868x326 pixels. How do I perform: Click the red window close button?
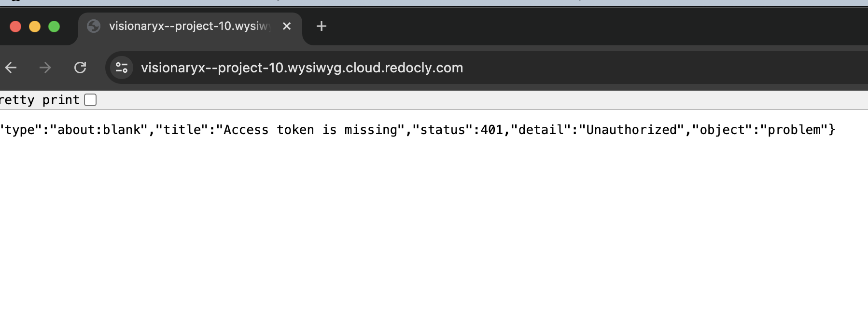pos(15,27)
